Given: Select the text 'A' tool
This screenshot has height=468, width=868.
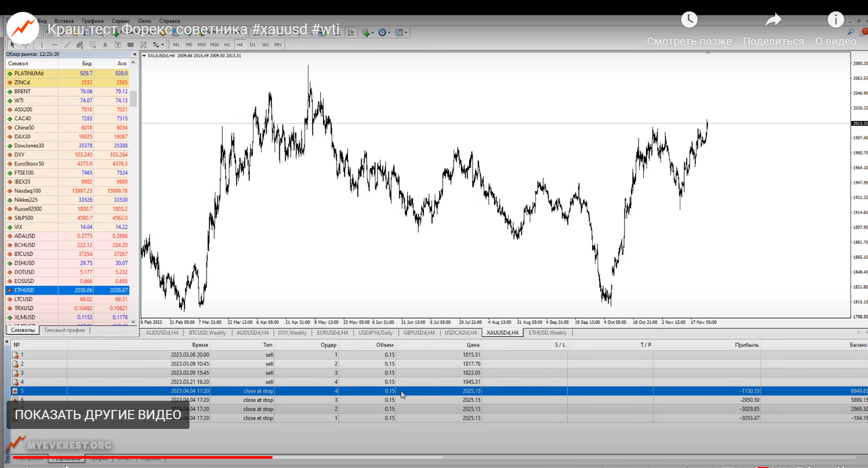Looking at the screenshot, I should click(106, 45).
